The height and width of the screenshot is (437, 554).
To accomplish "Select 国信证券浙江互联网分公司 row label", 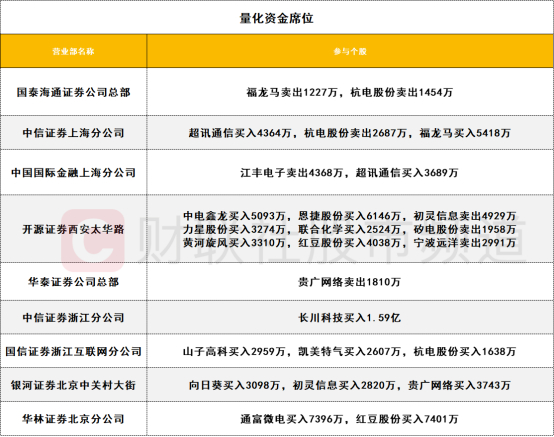I will (73, 351).
